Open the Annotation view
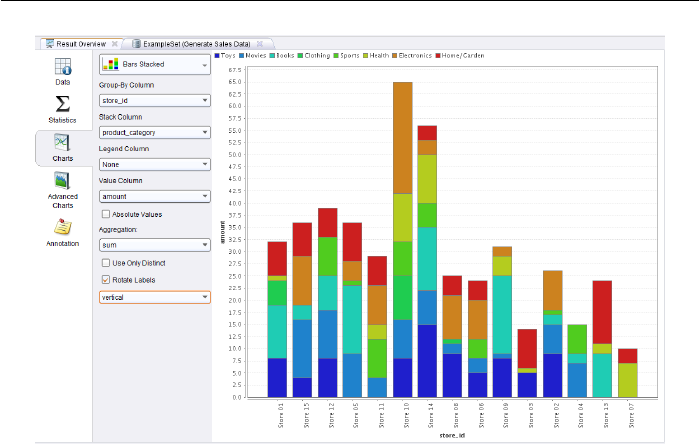Viewport: 699px width, 444px height. [62, 232]
